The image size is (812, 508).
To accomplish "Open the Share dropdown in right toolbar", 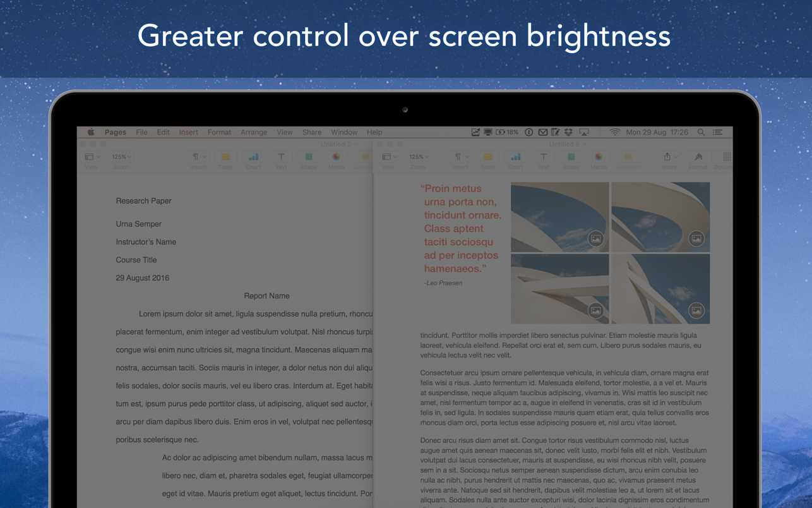I will pos(670,157).
